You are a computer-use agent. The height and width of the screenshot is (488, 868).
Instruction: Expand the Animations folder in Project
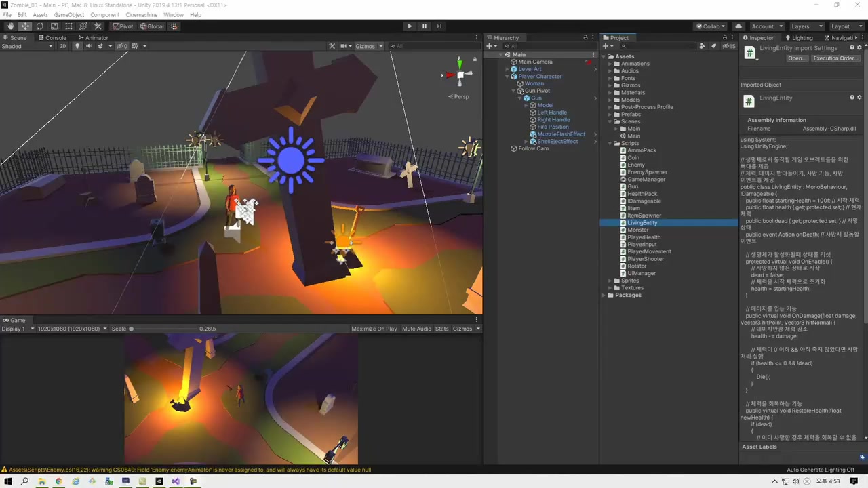[x=609, y=64]
